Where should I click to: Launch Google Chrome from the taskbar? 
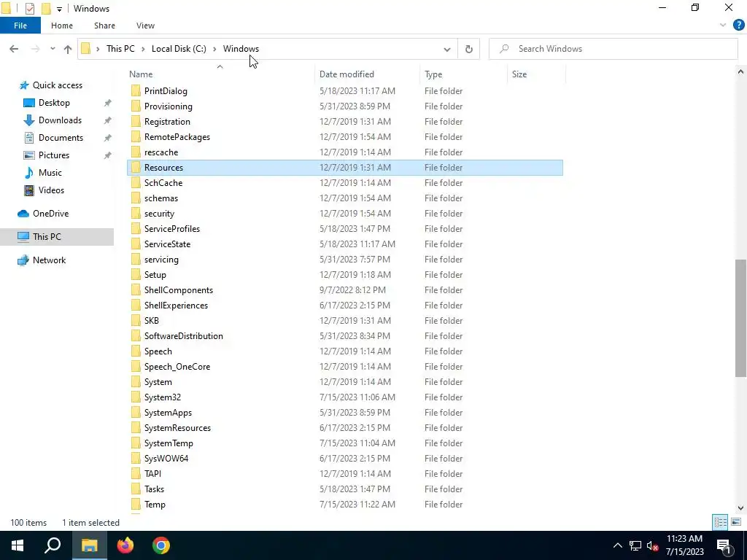[161, 545]
